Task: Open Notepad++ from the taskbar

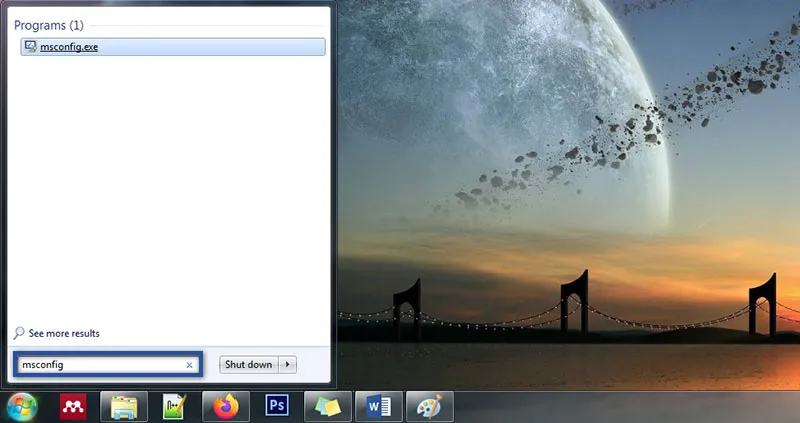Action: (x=176, y=407)
